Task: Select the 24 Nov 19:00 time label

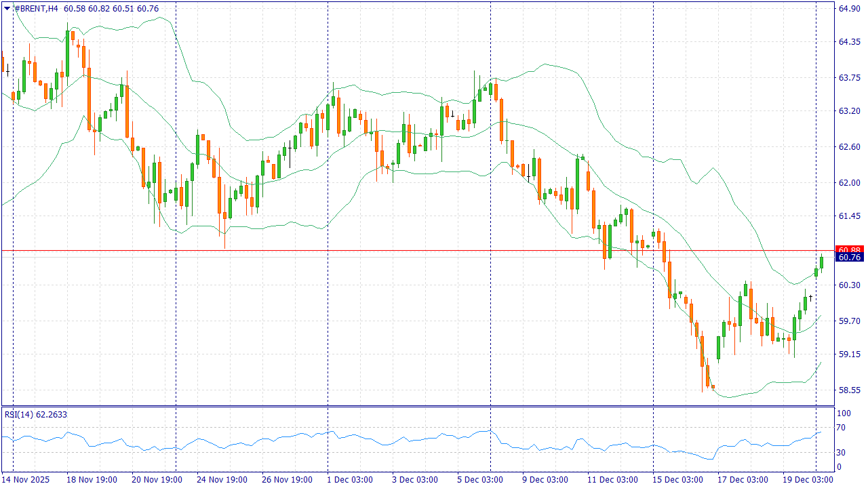Action: 222,480
